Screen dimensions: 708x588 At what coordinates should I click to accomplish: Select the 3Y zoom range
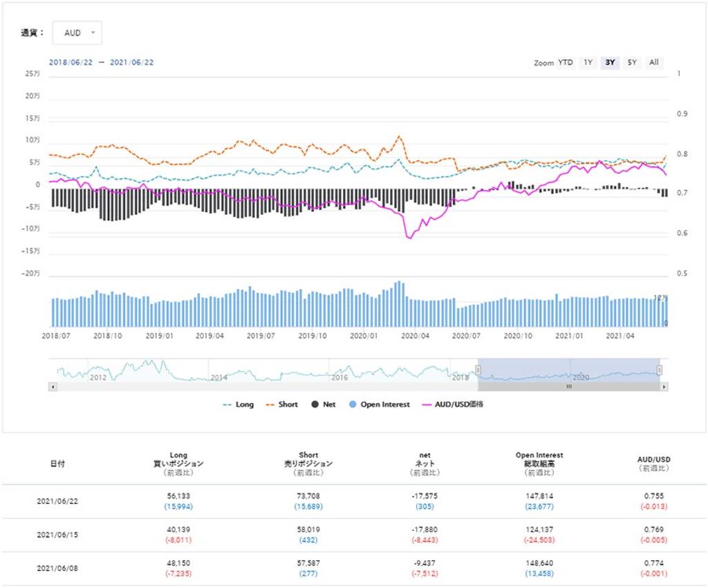pyautogui.click(x=610, y=63)
